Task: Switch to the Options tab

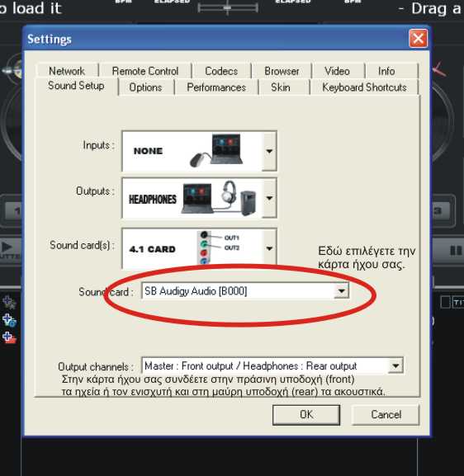Action: pos(145,87)
